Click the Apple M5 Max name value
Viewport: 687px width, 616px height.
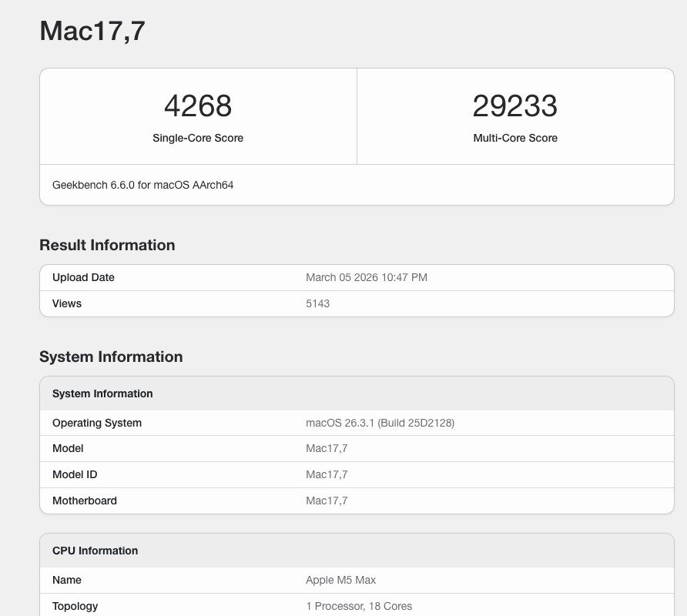(341, 580)
